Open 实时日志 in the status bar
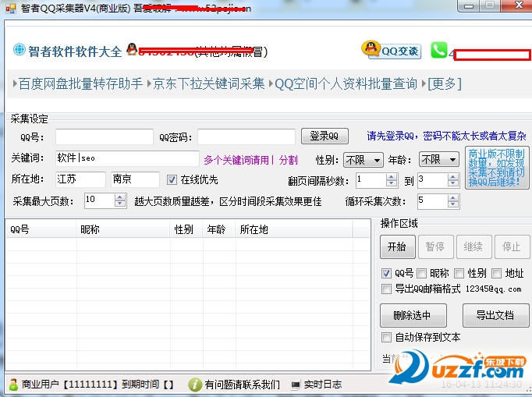 (323, 385)
